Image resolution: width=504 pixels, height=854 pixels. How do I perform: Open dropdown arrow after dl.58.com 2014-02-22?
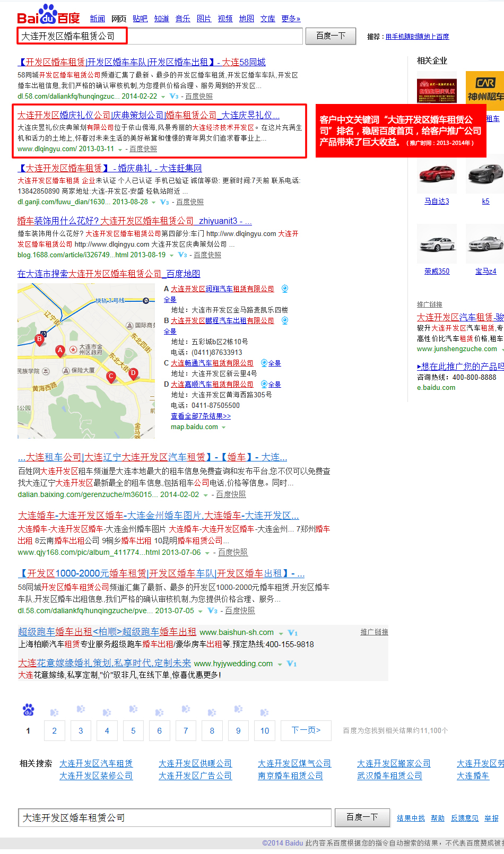[163, 97]
